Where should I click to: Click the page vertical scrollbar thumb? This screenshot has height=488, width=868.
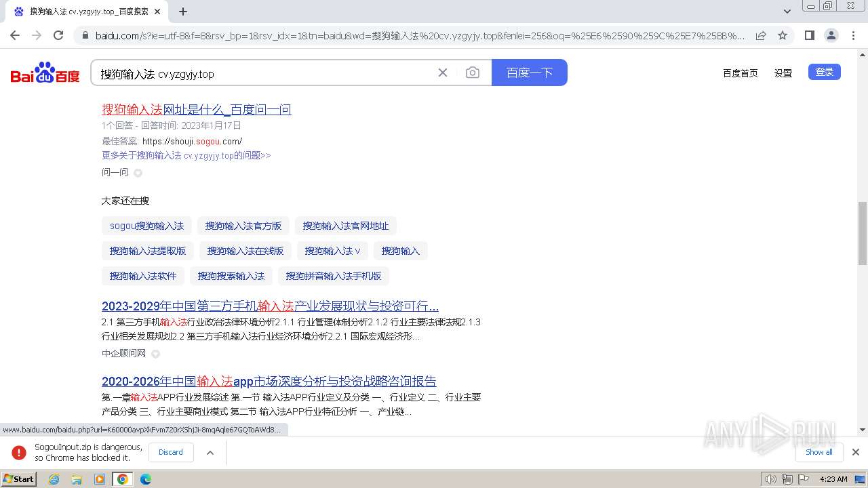point(863,233)
